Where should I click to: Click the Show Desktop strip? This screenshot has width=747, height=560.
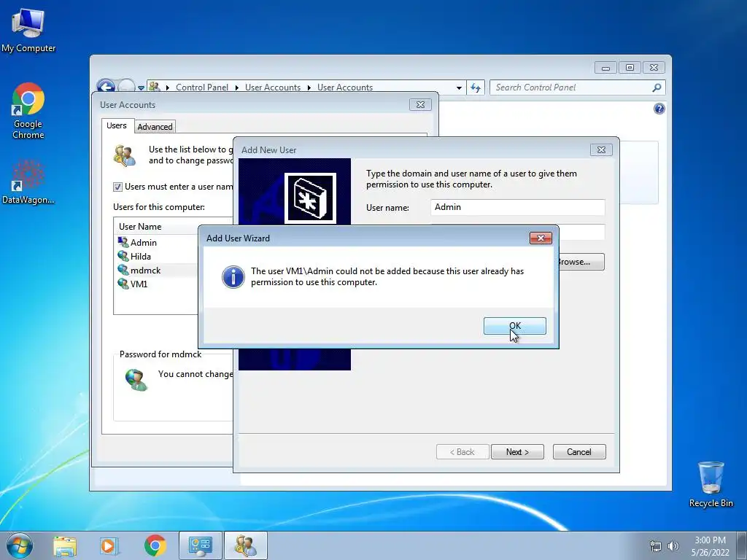coord(742,545)
